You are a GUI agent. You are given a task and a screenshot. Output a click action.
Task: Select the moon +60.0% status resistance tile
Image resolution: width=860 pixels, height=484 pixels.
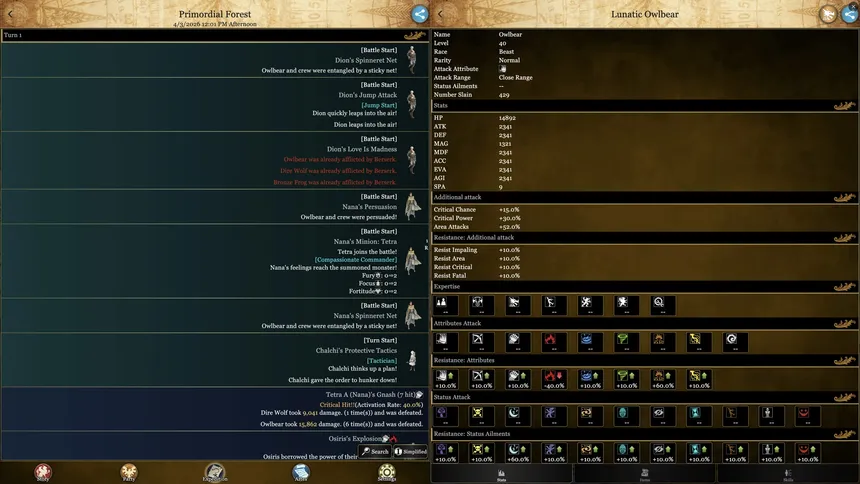click(517, 453)
